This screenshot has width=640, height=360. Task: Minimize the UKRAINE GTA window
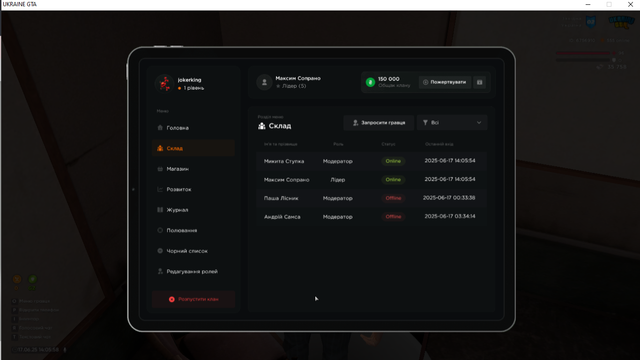coord(588,4)
